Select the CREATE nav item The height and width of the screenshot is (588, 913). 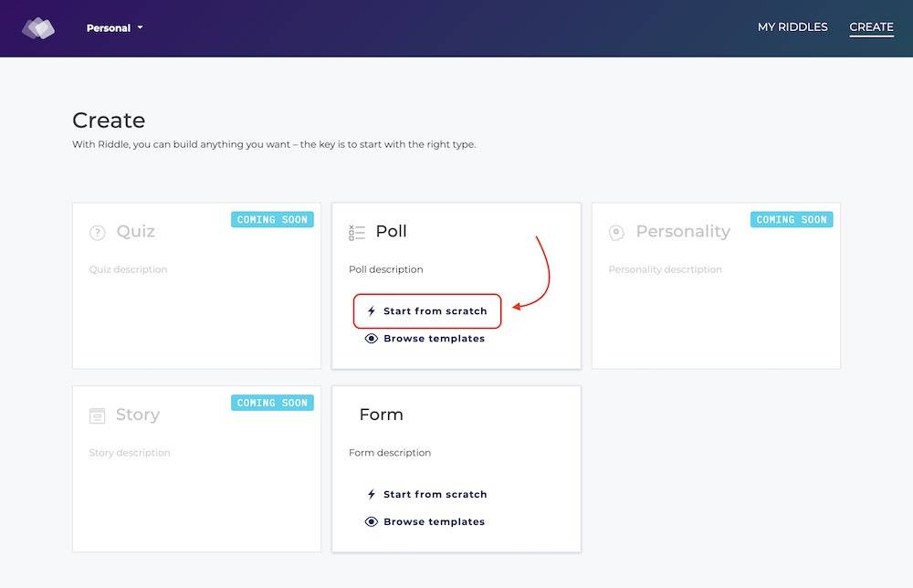coord(871,27)
